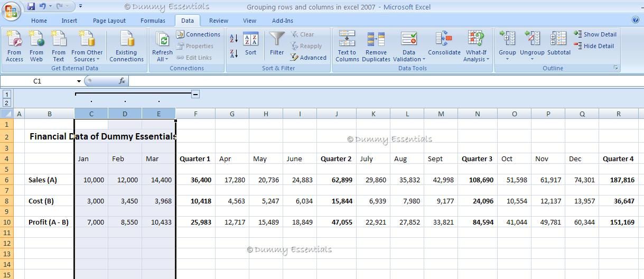This screenshot has width=644, height=279.
Task: Open the Sort dialog
Action: tap(250, 45)
